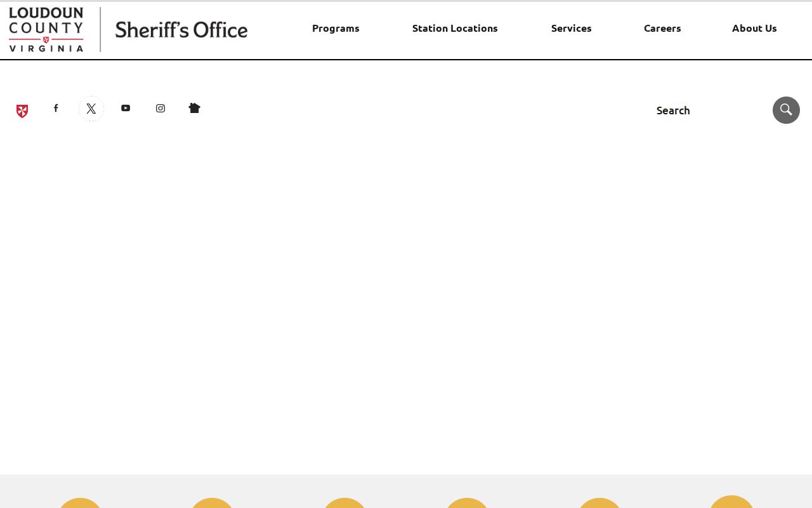Open the Careers menu

pyautogui.click(x=662, y=28)
